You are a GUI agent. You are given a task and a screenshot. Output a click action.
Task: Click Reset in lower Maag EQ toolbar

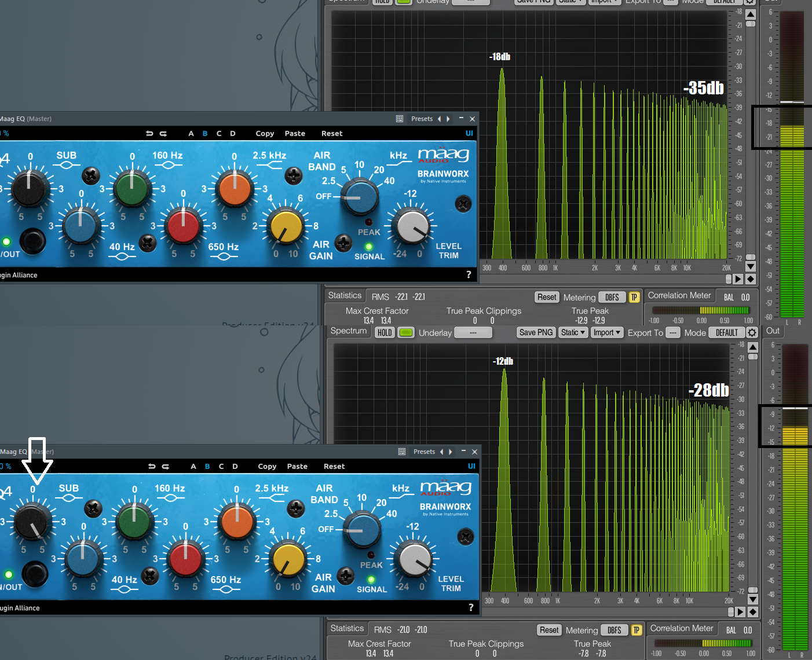(x=334, y=467)
